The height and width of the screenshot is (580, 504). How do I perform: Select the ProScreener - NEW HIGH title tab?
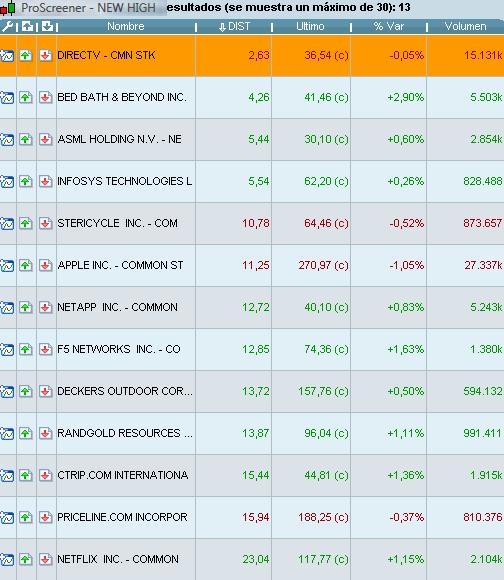[x=88, y=8]
